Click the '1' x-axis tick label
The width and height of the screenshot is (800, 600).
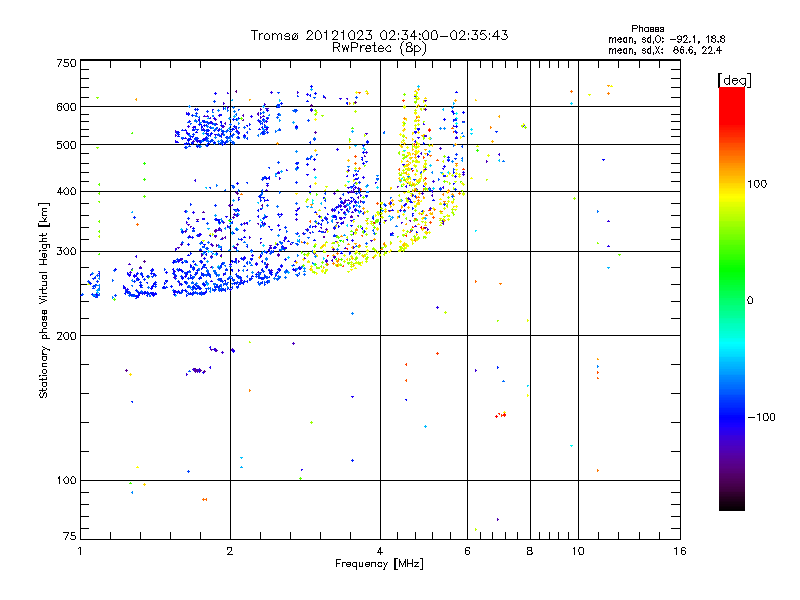[80, 551]
